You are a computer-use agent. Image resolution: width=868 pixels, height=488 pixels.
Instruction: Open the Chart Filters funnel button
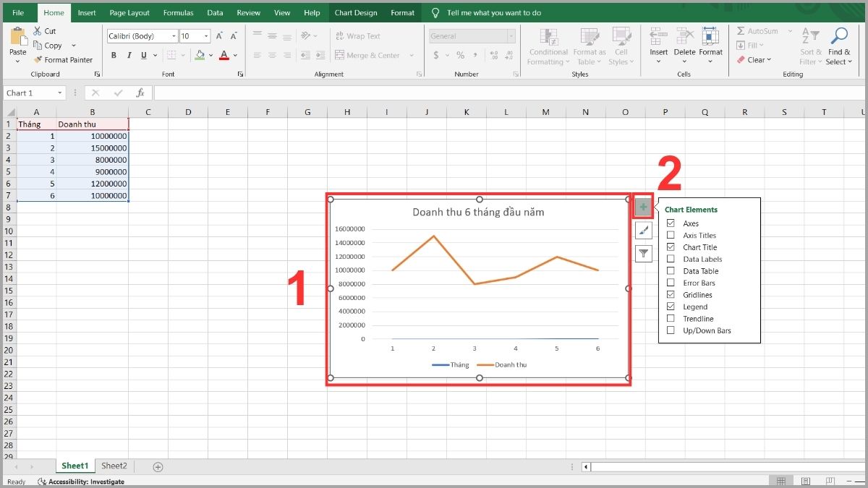tap(643, 253)
